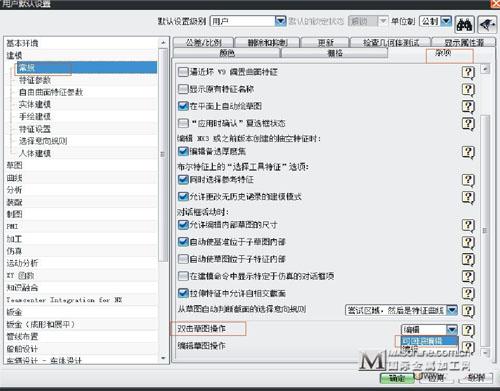The height and width of the screenshot is (391, 500).
Task: Select 特征参数 in the tree
Action: (35, 80)
